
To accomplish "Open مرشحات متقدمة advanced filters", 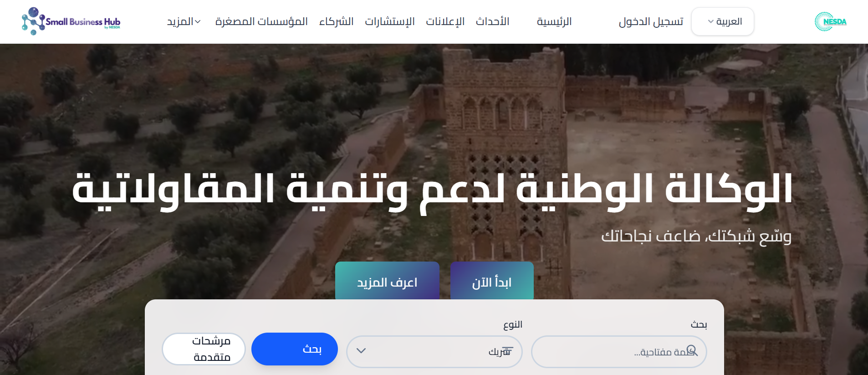I will [204, 349].
